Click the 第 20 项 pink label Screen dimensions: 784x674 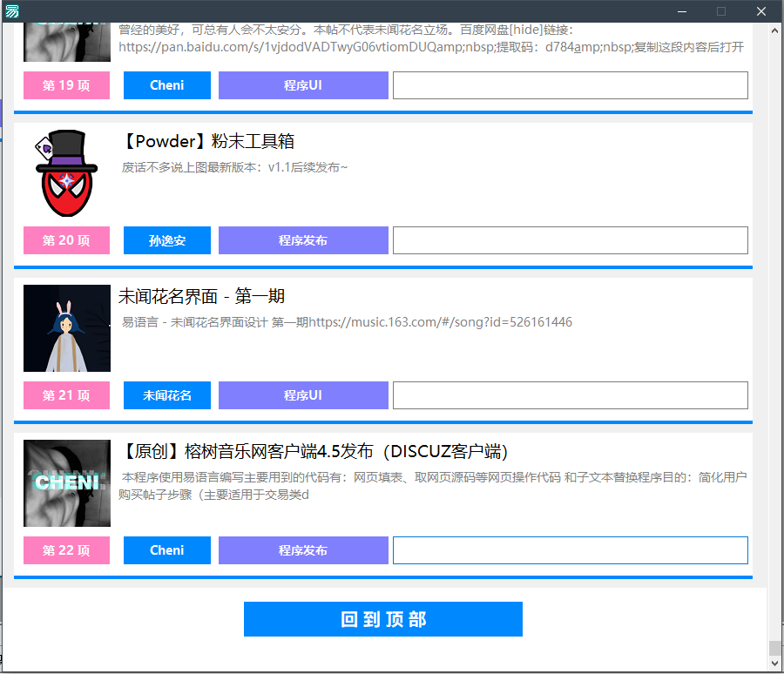66,240
